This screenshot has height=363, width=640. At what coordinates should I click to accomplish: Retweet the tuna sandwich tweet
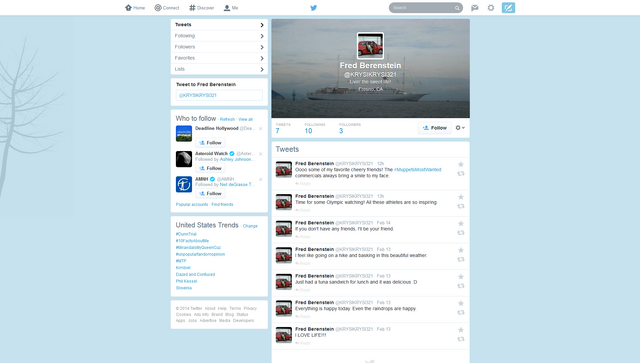(461, 286)
